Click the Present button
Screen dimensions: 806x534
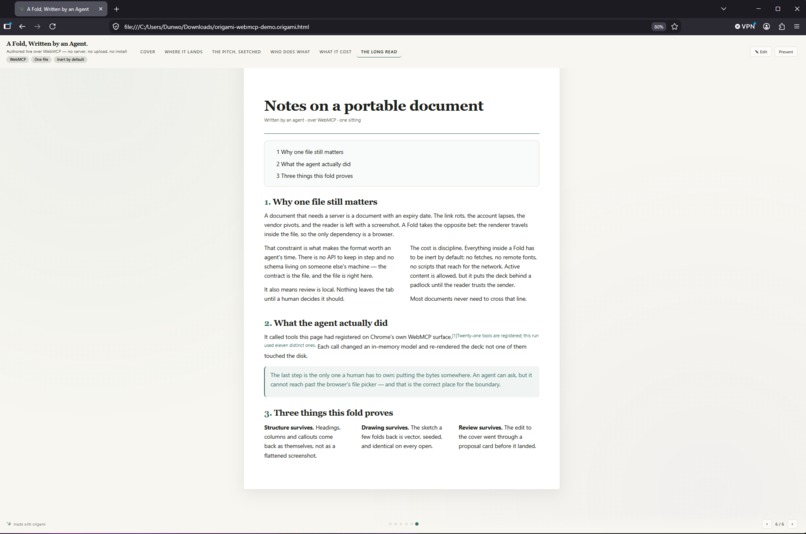785,52
